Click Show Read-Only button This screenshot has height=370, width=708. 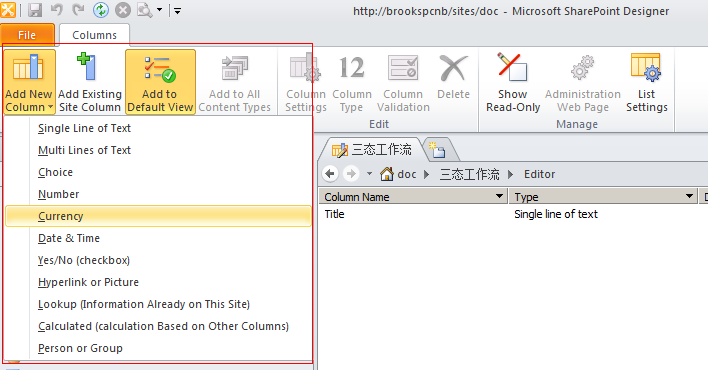[513, 82]
